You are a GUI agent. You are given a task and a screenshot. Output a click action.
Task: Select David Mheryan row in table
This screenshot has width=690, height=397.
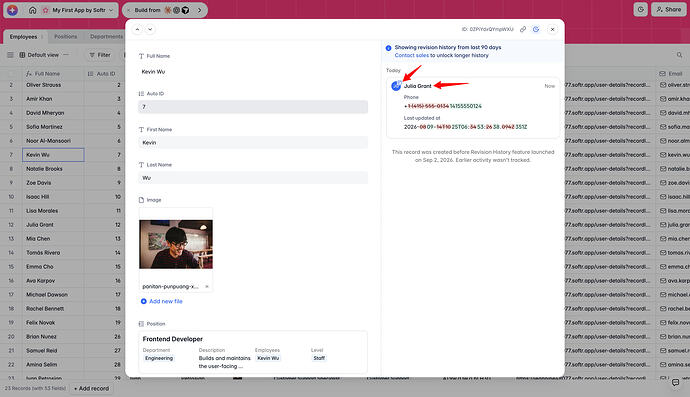[45, 113]
